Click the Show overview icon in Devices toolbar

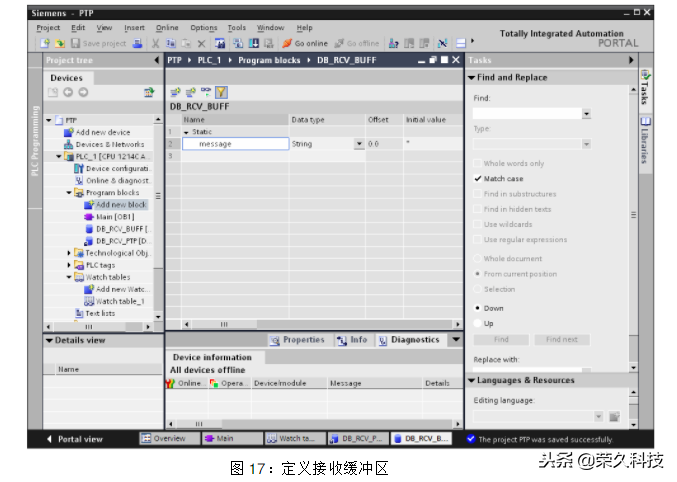pos(149,92)
